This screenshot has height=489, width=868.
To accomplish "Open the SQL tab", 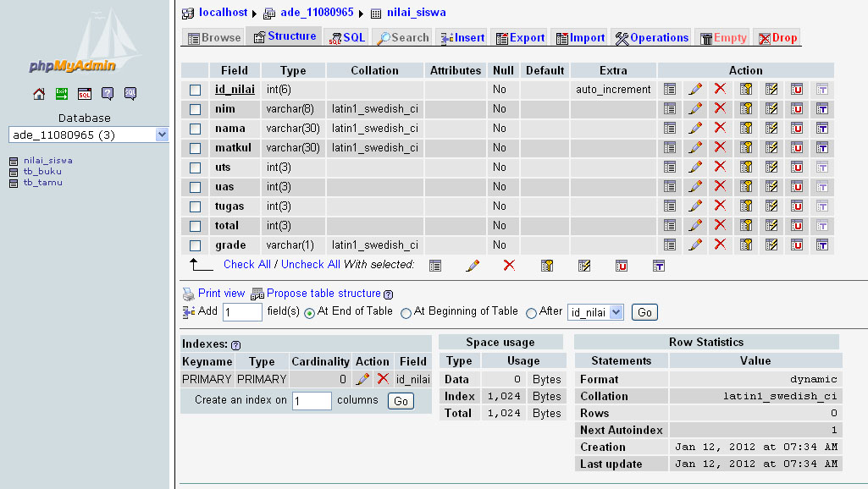I will (347, 37).
